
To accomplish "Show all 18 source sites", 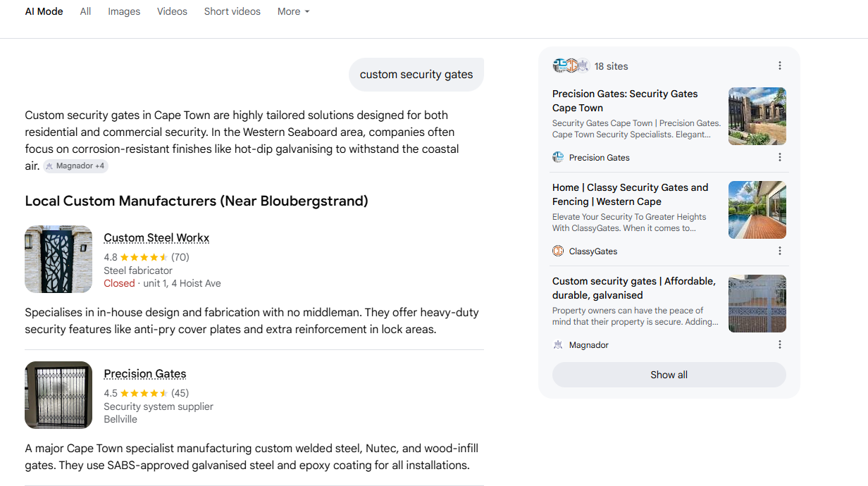I will click(x=669, y=375).
